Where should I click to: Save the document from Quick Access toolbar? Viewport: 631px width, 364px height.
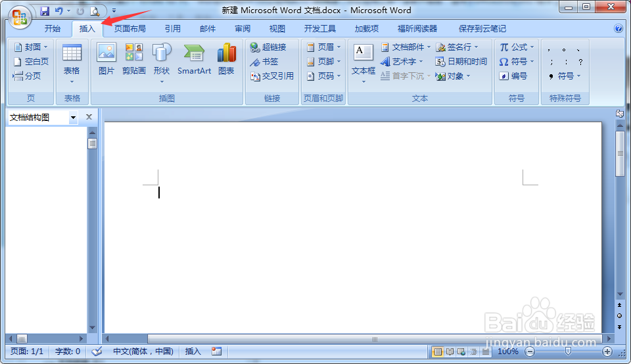tap(45, 11)
